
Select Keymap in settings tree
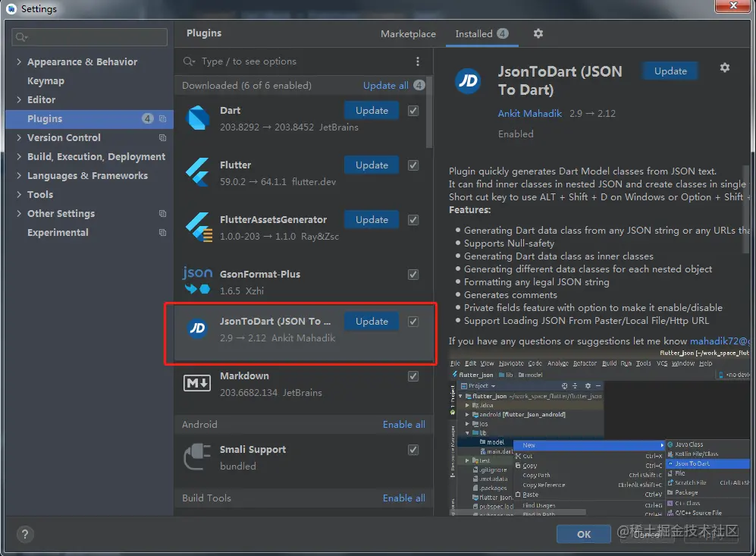pyautogui.click(x=45, y=81)
